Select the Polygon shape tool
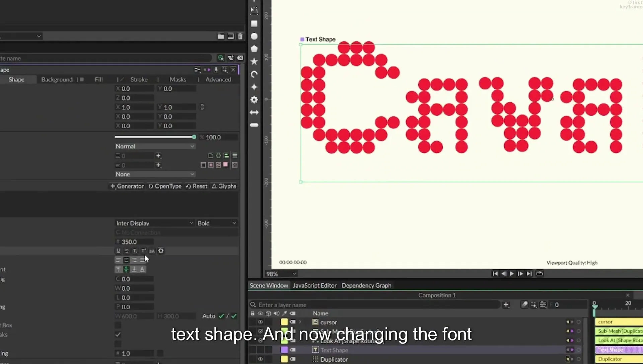Image resolution: width=643 pixels, height=364 pixels. (254, 49)
